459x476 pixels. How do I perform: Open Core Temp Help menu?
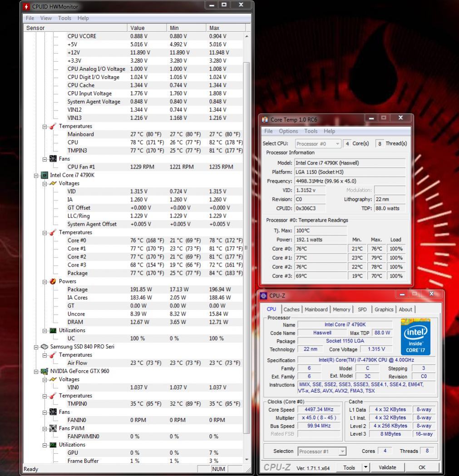pos(329,131)
